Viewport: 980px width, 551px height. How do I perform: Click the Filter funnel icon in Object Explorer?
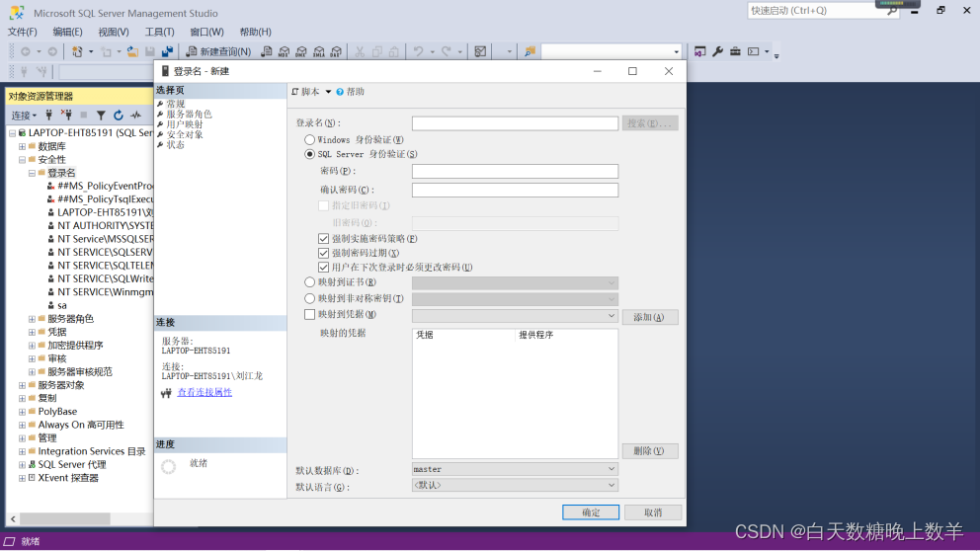pos(101,115)
